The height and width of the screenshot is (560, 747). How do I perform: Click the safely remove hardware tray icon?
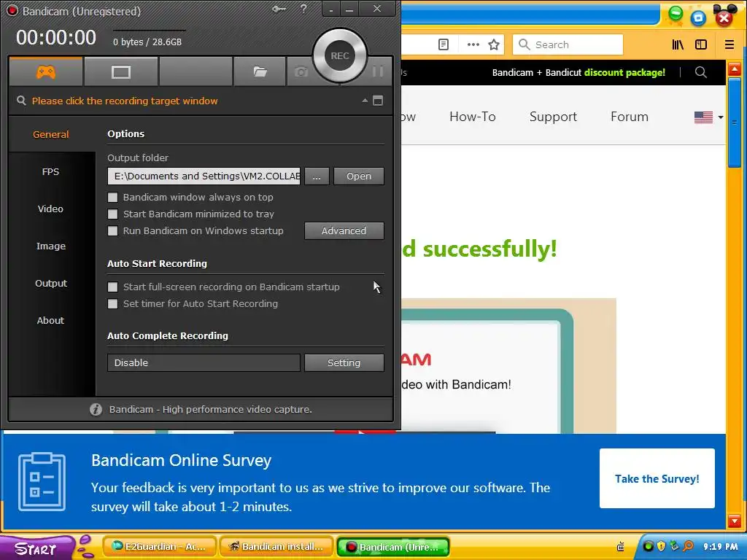click(x=674, y=545)
